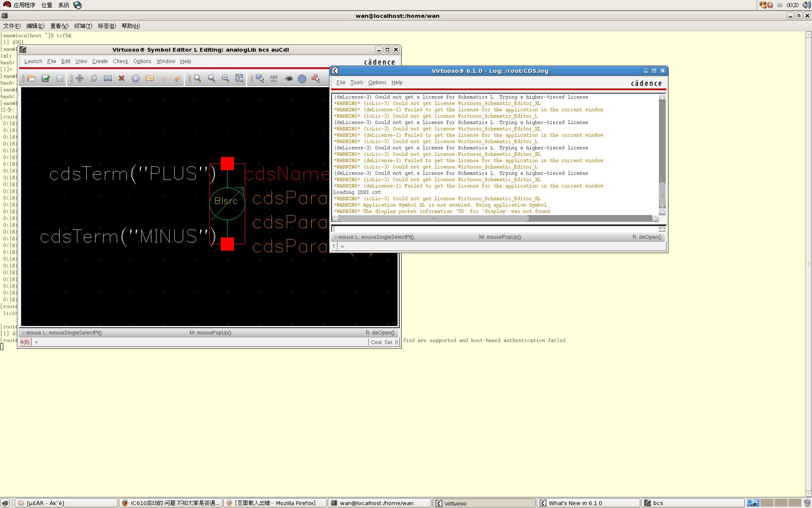This screenshot has width=812, height=508.
Task: Open Options menu in CDS.log window
Action: point(377,83)
